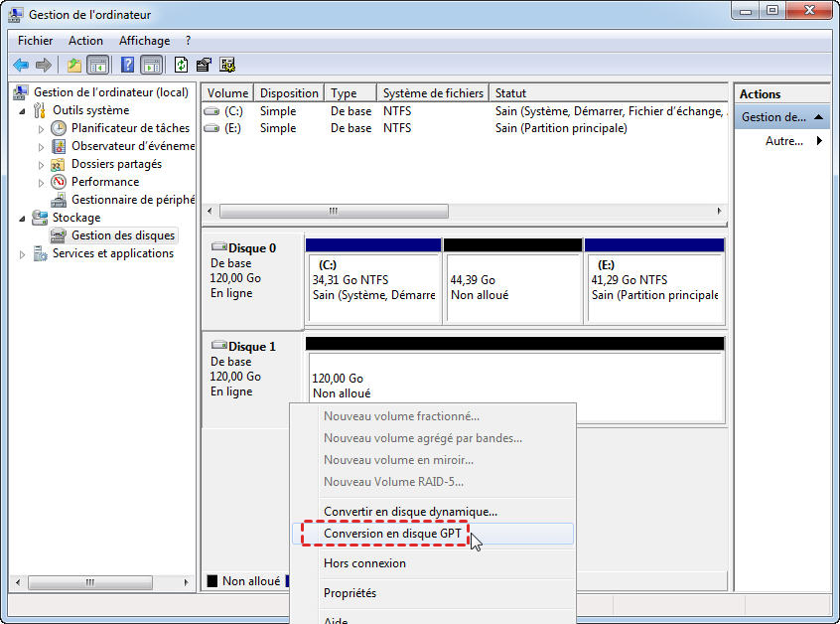Image resolution: width=840 pixels, height=624 pixels.
Task: Expand the Performance tree node
Action: [x=41, y=183]
